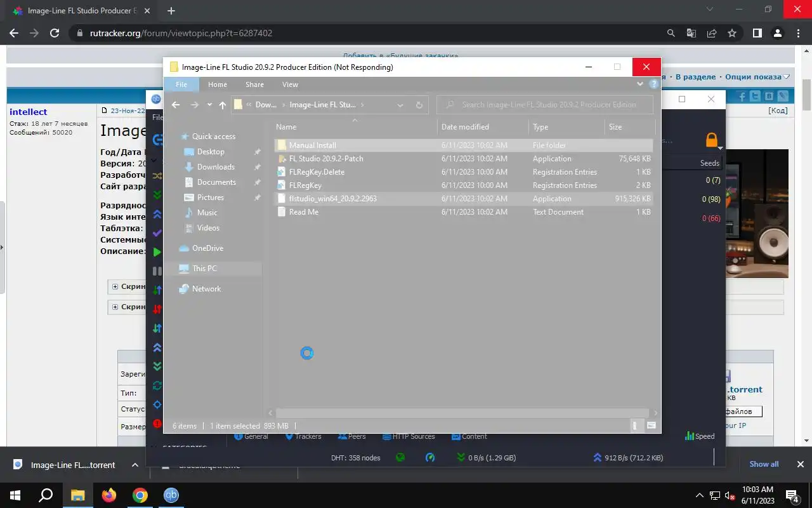812x508 pixels.
Task: Open File Explorer from taskbar
Action: pos(77,495)
